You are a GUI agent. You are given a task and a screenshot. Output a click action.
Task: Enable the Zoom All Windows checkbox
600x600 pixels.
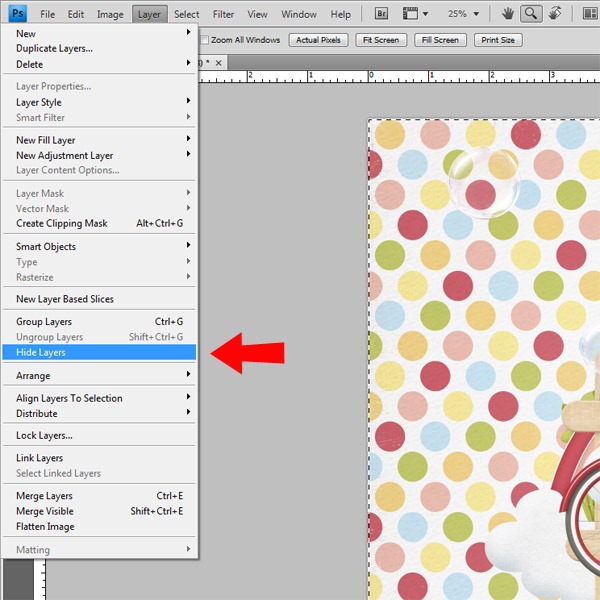(x=205, y=40)
